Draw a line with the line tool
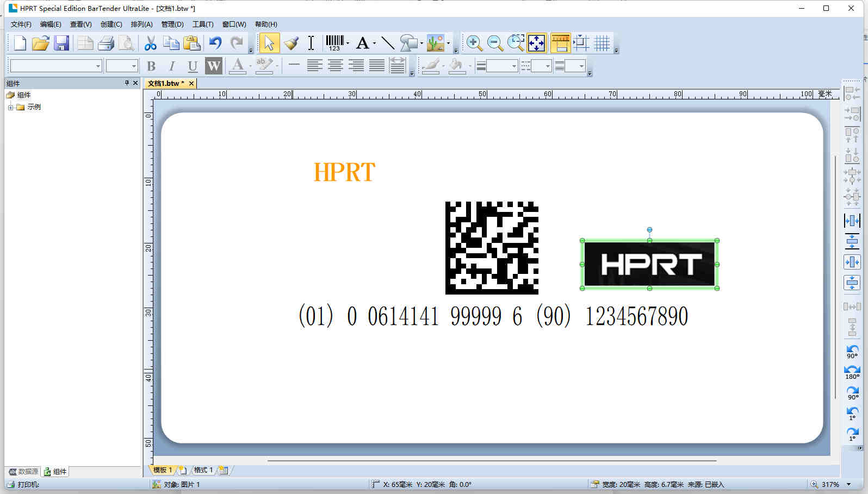 [x=388, y=43]
